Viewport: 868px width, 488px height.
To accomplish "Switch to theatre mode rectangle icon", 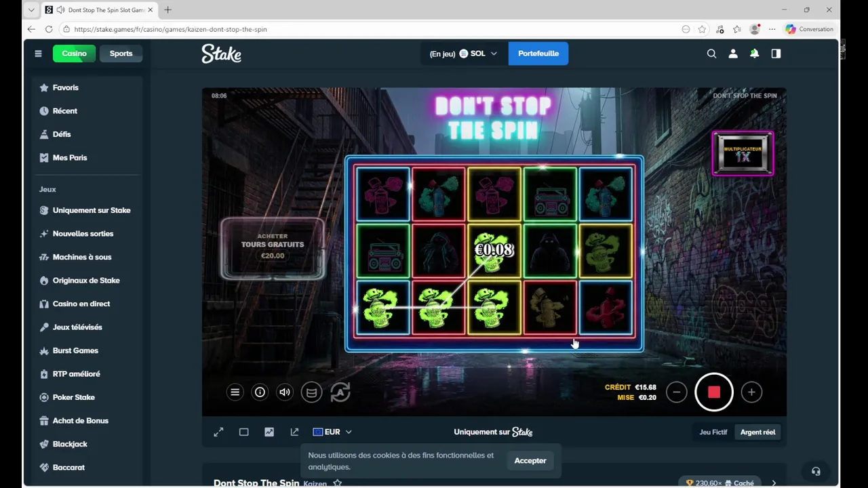I will [x=243, y=432].
